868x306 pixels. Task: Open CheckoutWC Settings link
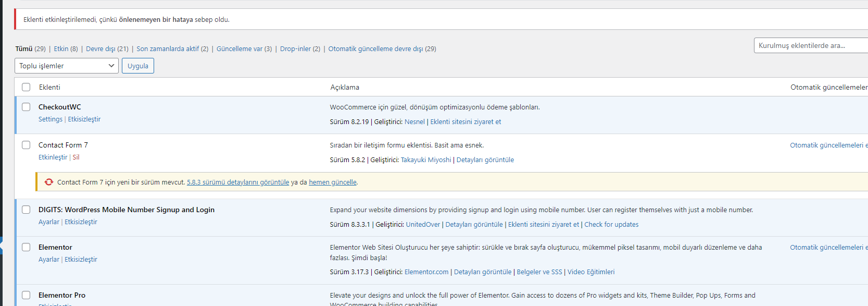(51, 119)
